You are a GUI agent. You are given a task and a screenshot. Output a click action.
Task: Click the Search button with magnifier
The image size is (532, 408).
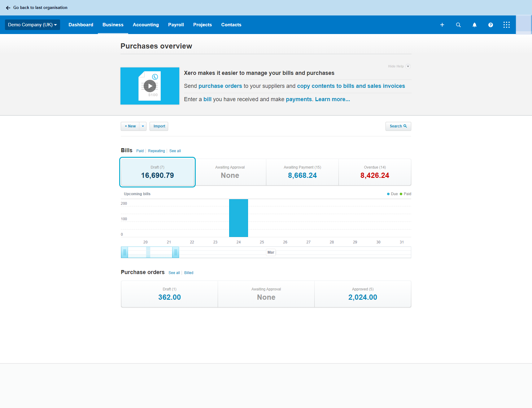[x=398, y=126]
